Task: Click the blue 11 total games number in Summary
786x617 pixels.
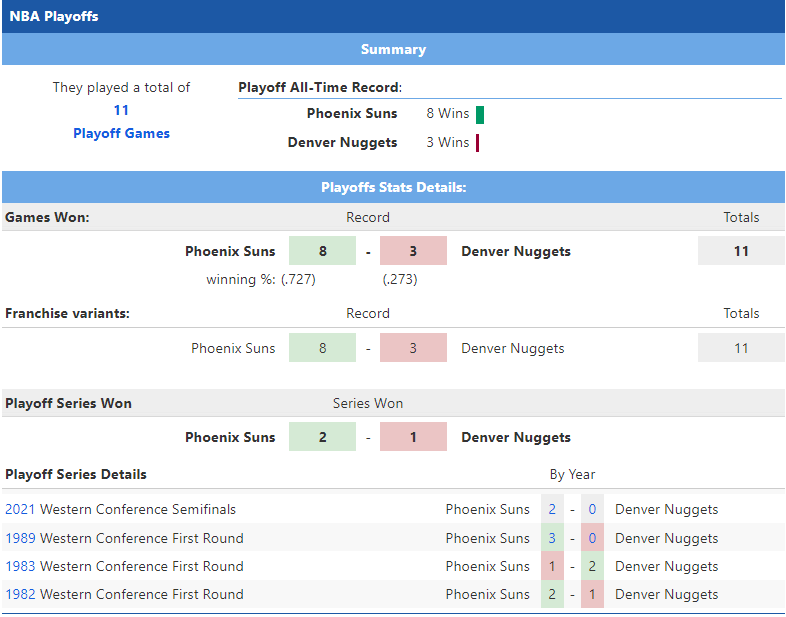Action: click(121, 110)
